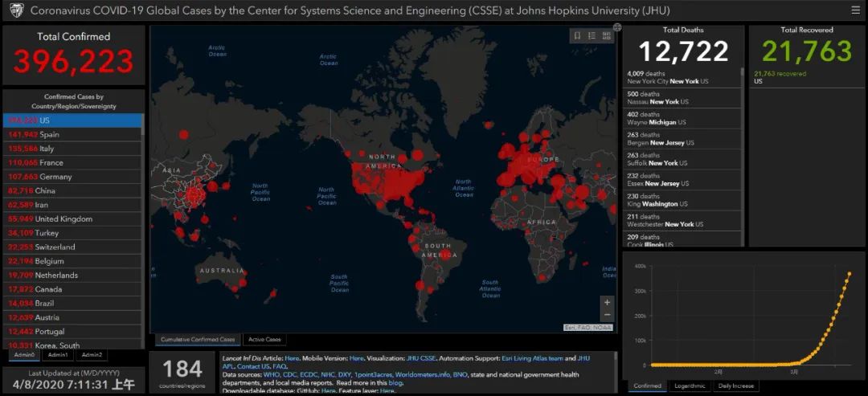Viewport: 868px width, 396px height.
Task: Click the 21,763 recovered US entry
Action: click(805, 77)
